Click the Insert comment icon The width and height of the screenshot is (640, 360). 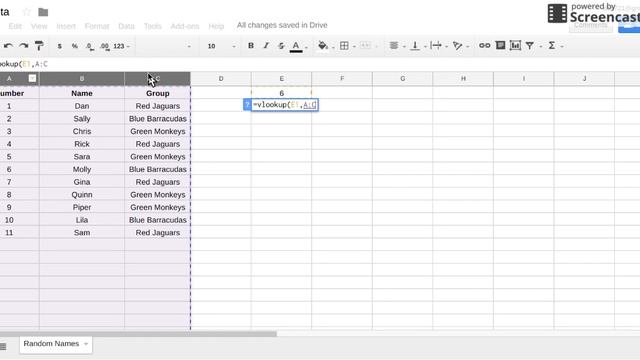500,45
